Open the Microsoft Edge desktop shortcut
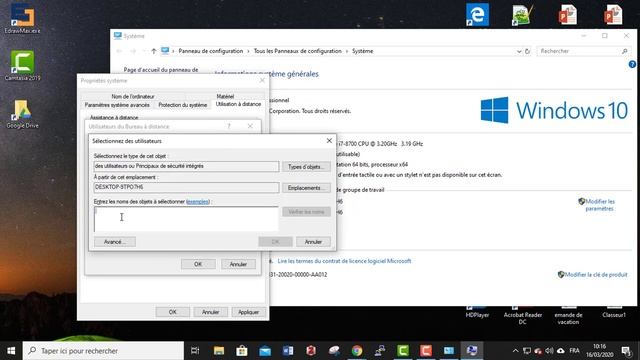 [x=477, y=15]
